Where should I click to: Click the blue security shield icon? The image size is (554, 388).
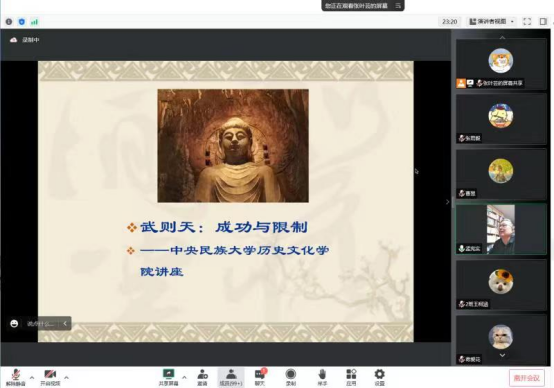click(x=22, y=22)
